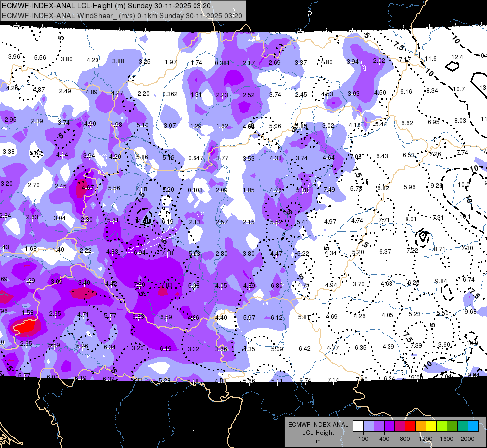Click the wind shear value 7.83
The width and height of the screenshot is (487, 448).
(x=167, y=285)
